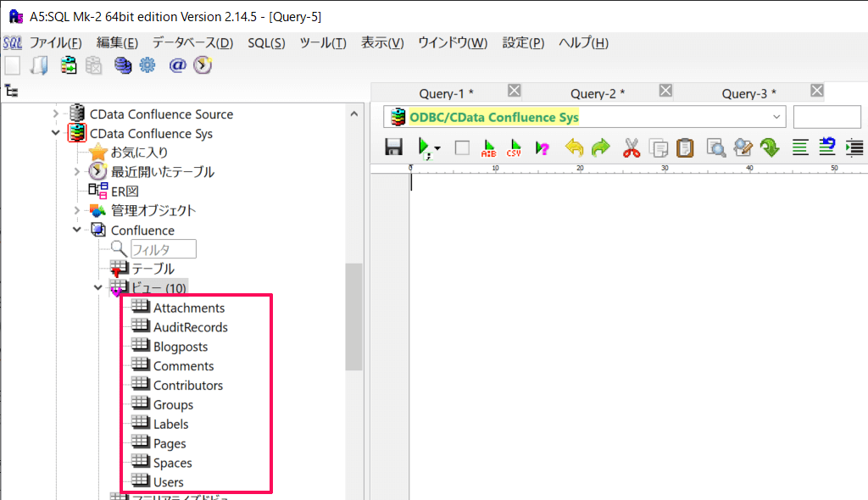Viewport: 868px width, 500px height.
Task: Open the ヘルプ(H) menu
Action: click(583, 42)
